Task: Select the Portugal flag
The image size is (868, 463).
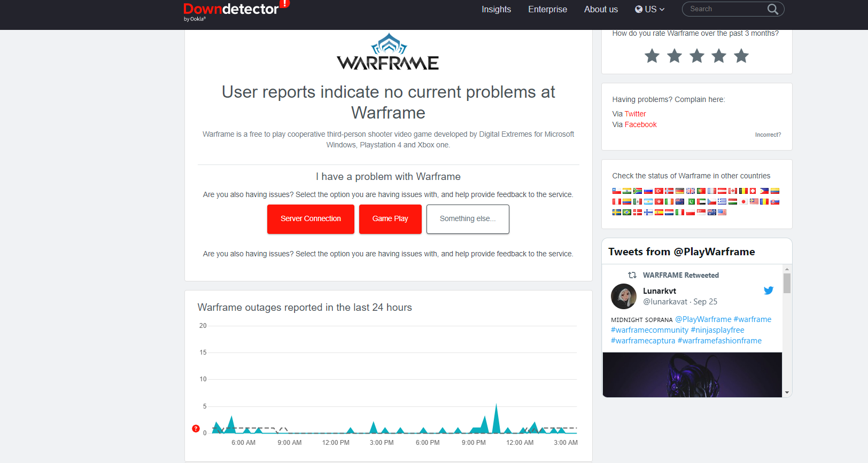Action: point(701,191)
